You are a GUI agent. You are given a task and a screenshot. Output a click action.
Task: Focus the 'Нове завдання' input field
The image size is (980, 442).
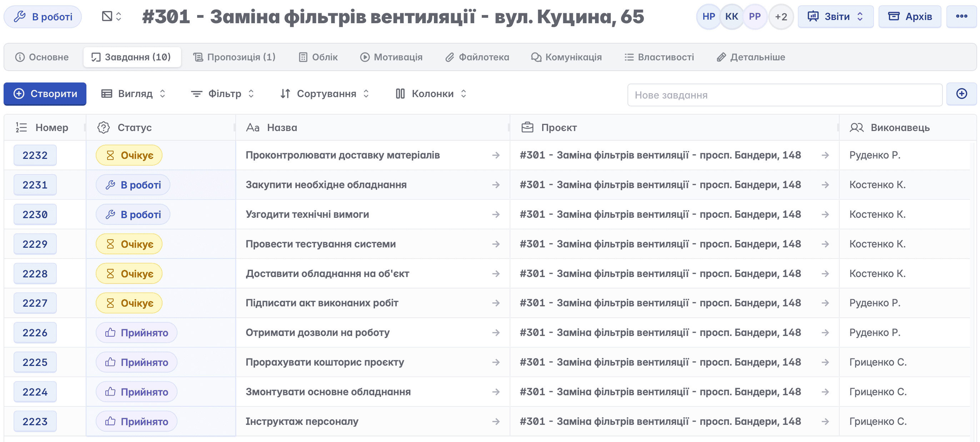784,95
